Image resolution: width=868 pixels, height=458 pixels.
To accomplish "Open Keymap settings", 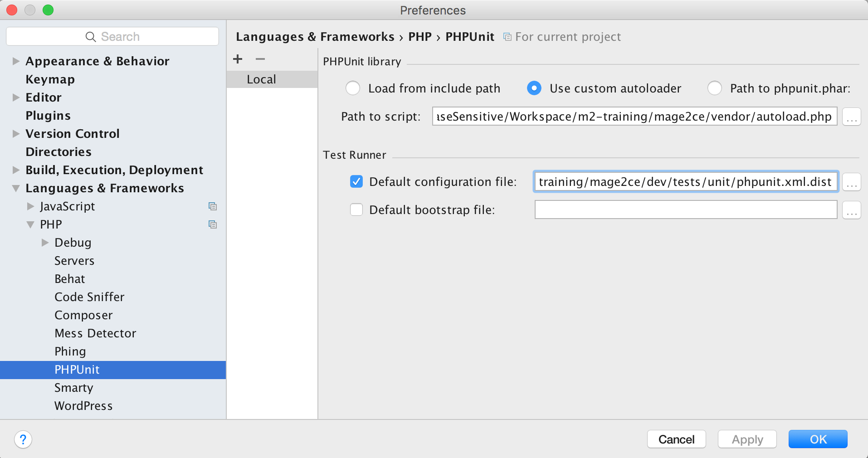I will (x=50, y=79).
